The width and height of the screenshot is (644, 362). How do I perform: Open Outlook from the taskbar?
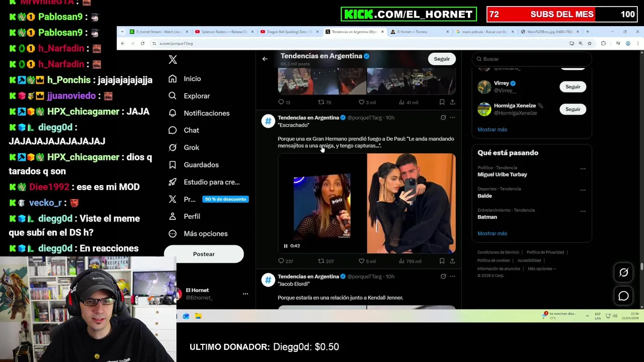pyautogui.click(x=186, y=316)
